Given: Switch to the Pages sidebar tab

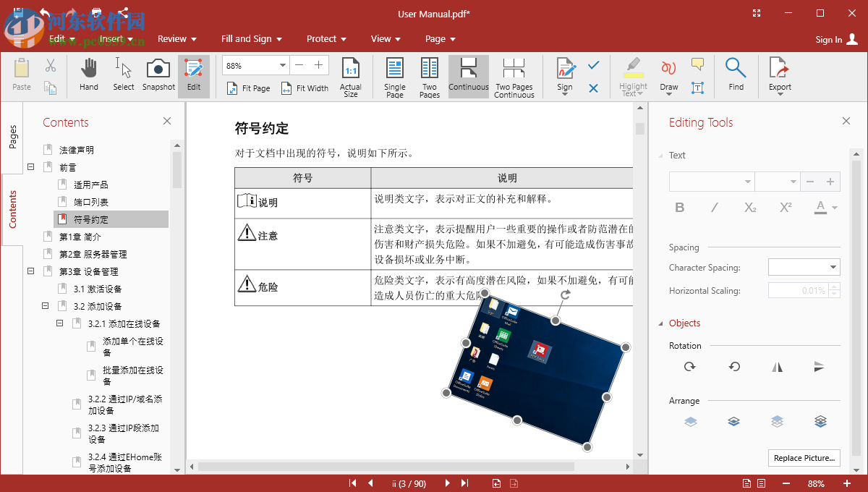Looking at the screenshot, I should (12, 134).
